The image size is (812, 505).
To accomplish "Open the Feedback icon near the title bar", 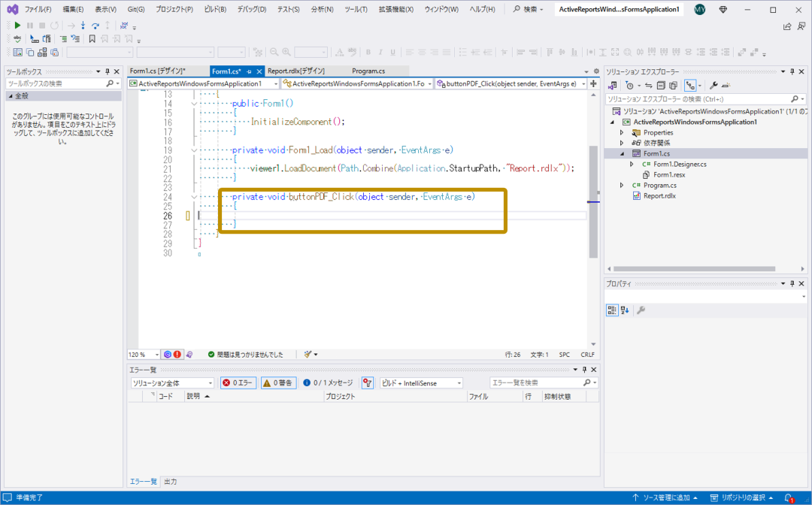I will pos(801,26).
